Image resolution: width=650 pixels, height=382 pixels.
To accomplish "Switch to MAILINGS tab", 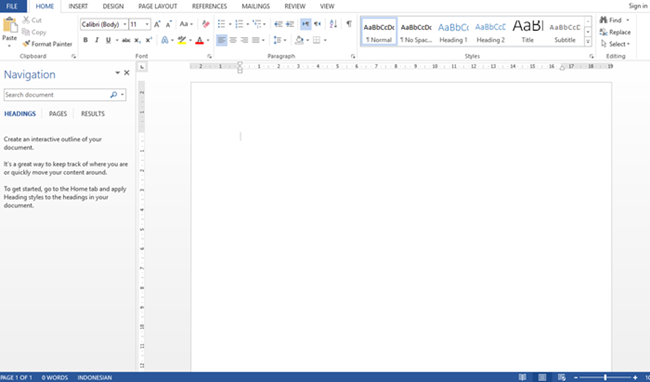I will pyautogui.click(x=256, y=6).
